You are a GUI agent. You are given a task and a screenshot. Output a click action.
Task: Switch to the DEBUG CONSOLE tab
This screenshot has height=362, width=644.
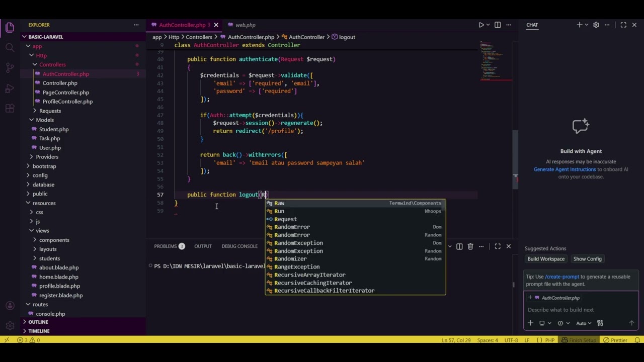[239, 246]
